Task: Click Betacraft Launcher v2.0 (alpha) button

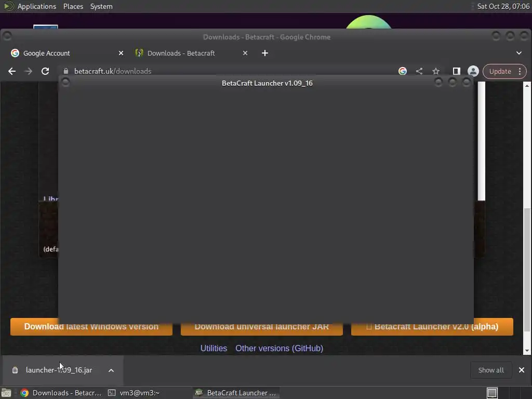Action: pyautogui.click(x=432, y=327)
